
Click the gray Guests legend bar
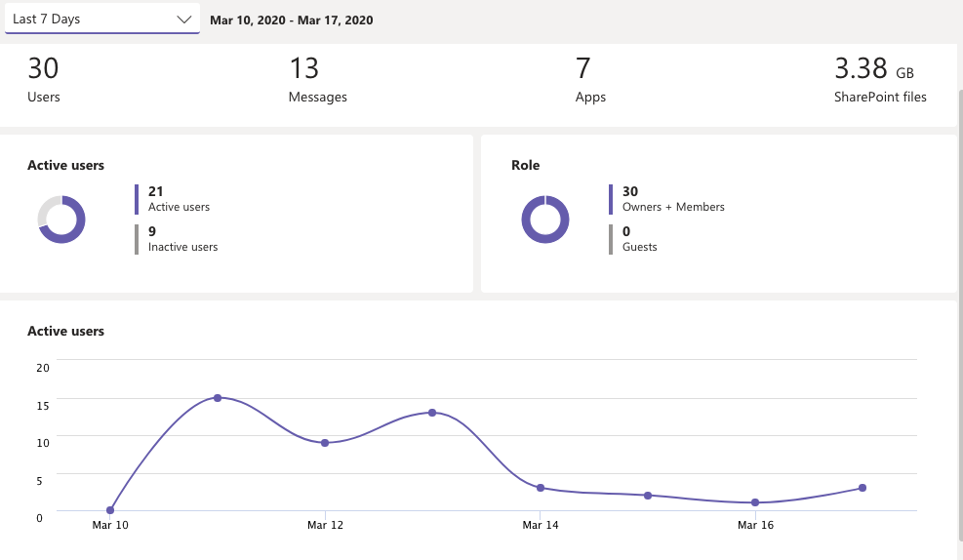pyautogui.click(x=611, y=239)
